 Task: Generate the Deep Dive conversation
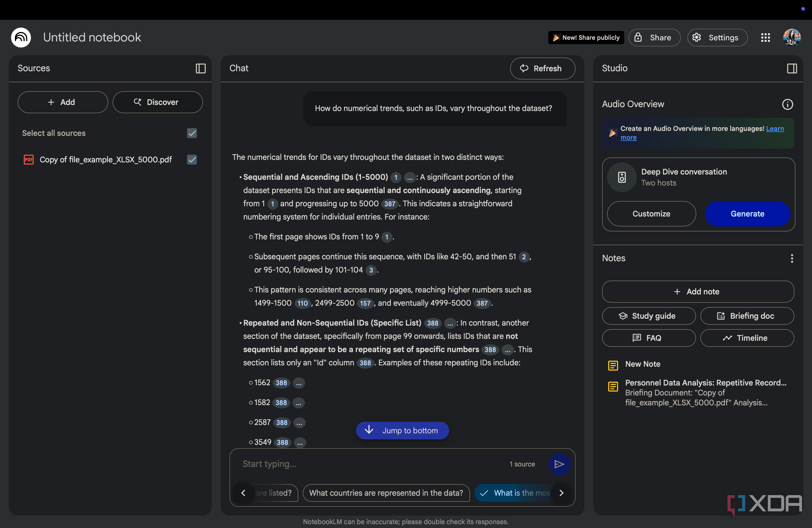tap(747, 214)
